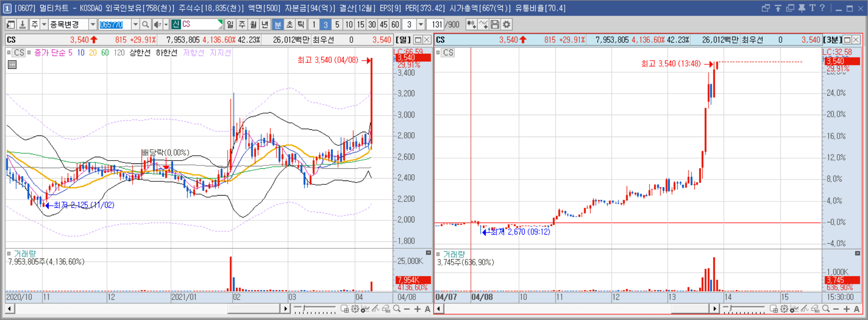Click the gear icon under the 3-minute chart
This screenshot has width=868, height=320.
(x=784, y=309)
